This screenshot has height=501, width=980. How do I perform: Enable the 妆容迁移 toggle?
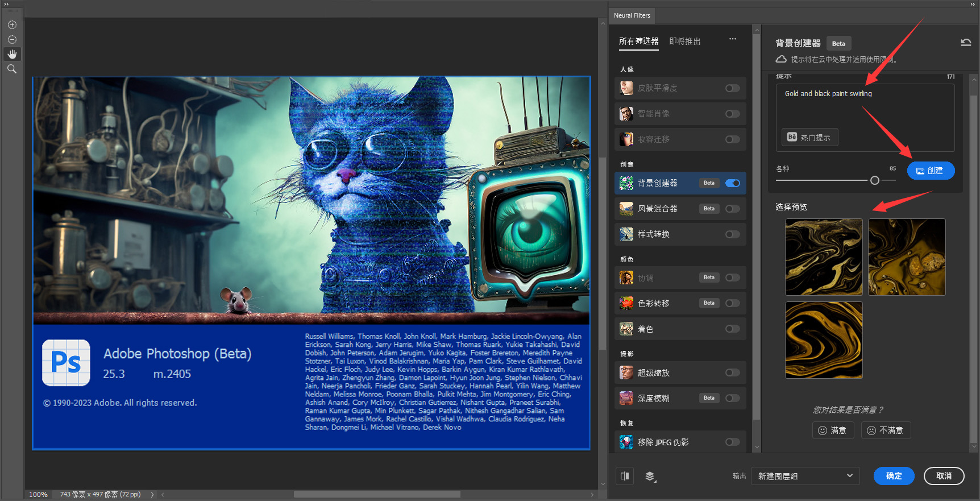[x=733, y=139]
